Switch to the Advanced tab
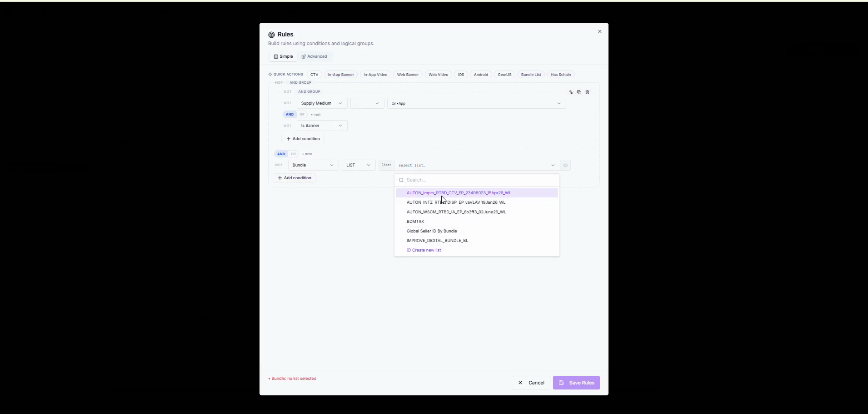This screenshot has height=414, width=868. coord(314,56)
